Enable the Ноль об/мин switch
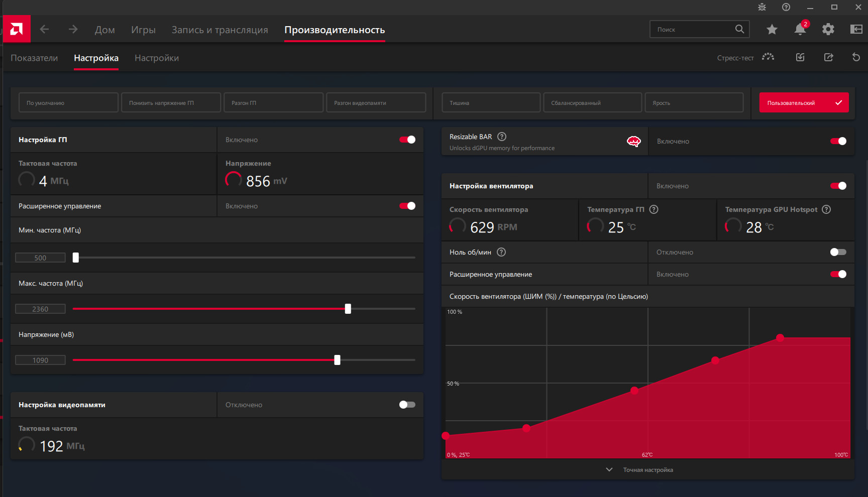Viewport: 868px width, 497px height. (x=838, y=252)
